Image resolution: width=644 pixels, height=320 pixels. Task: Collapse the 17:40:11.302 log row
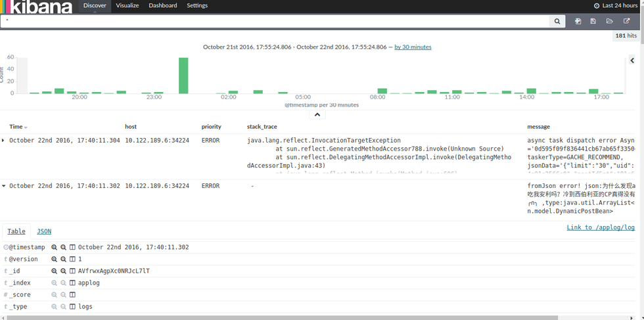click(x=3, y=187)
